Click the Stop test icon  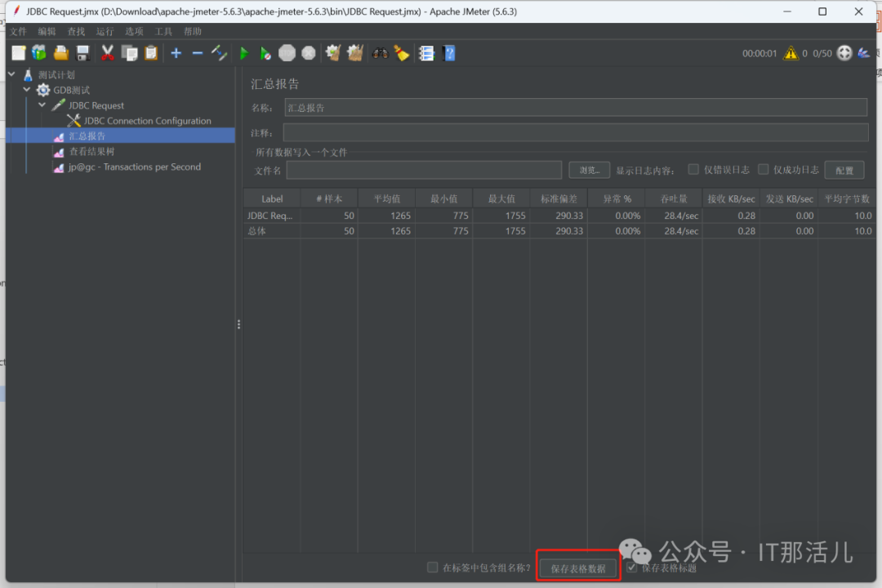[287, 53]
